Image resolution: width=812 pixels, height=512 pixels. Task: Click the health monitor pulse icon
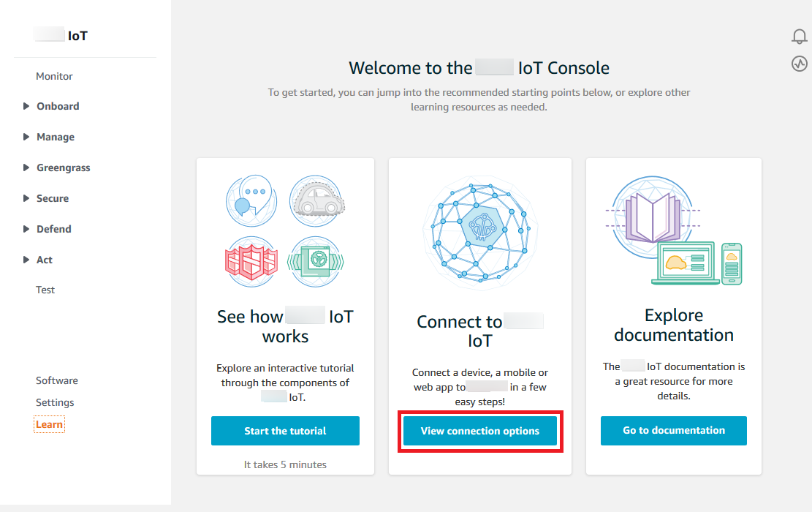coord(800,64)
